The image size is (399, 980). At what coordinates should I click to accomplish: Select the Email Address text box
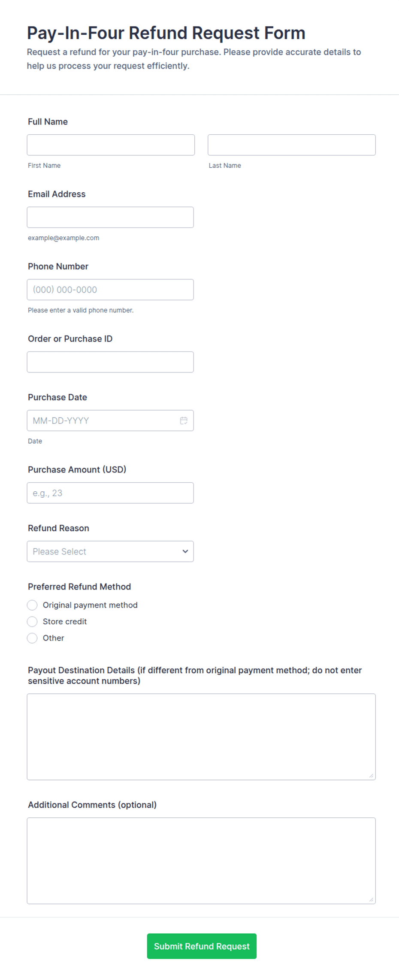pos(110,218)
